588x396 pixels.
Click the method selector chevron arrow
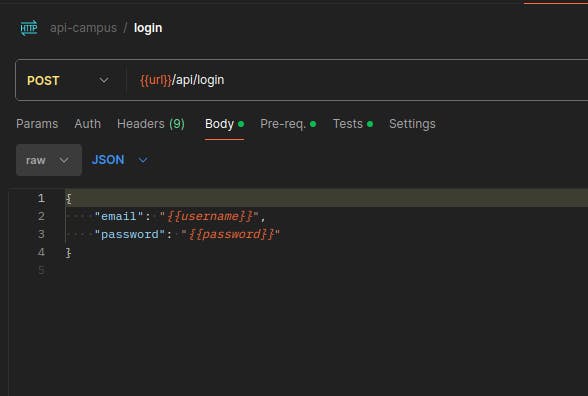104,80
